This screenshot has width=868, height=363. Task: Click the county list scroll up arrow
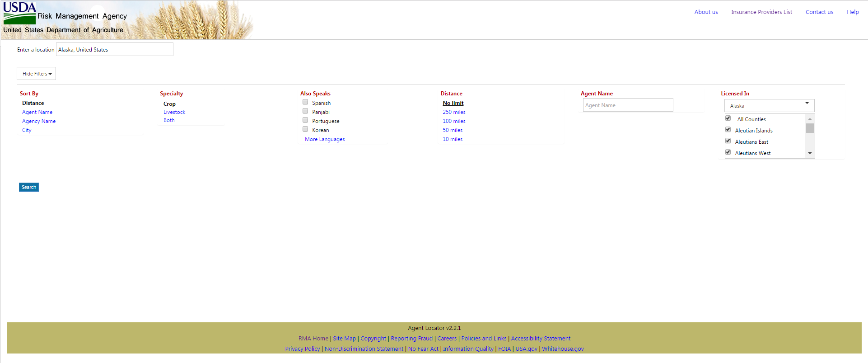tap(810, 119)
